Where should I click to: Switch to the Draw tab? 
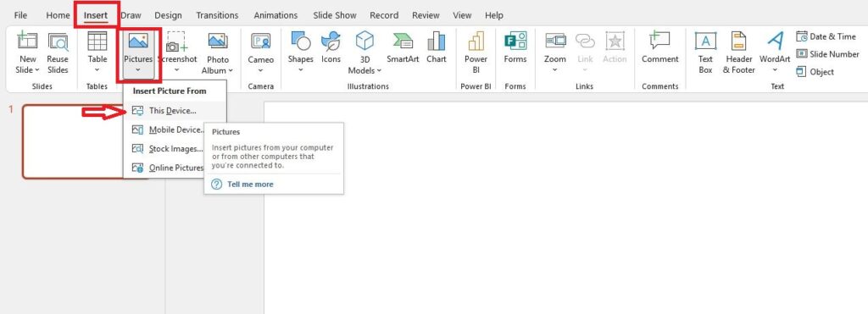pos(131,15)
